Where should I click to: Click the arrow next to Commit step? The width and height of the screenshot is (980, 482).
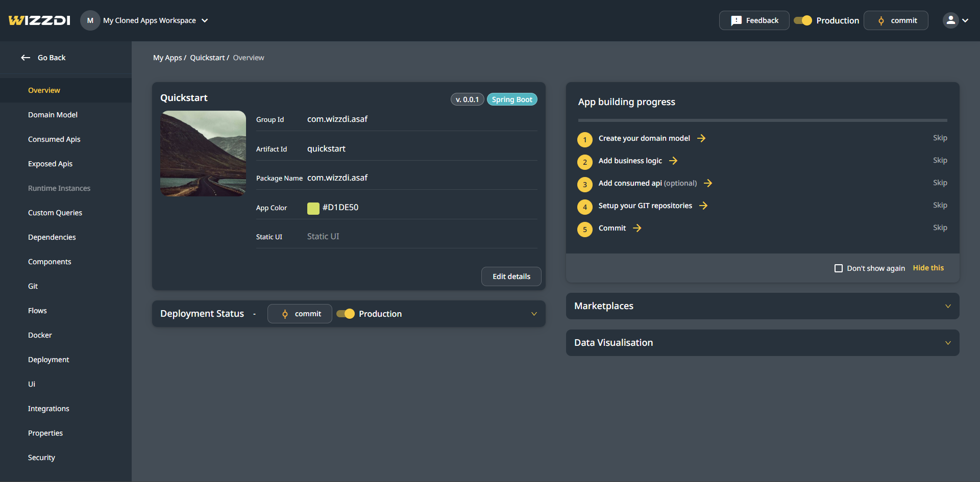[x=637, y=228]
